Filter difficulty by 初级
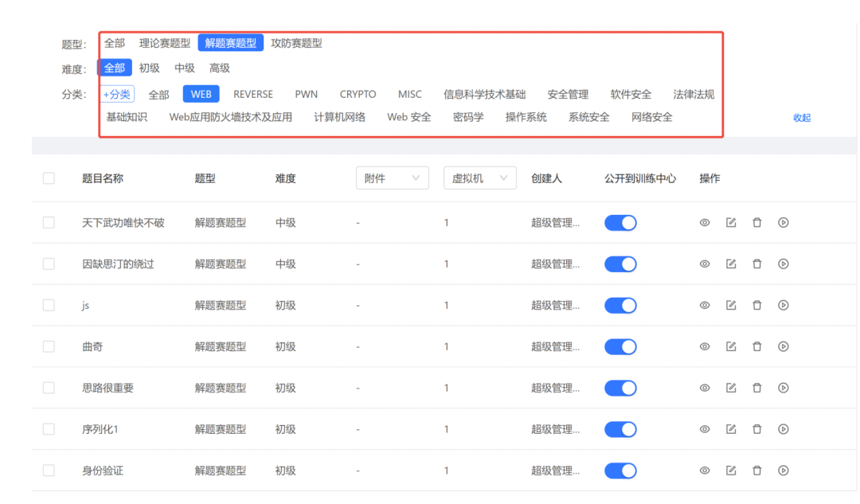 [x=149, y=68]
